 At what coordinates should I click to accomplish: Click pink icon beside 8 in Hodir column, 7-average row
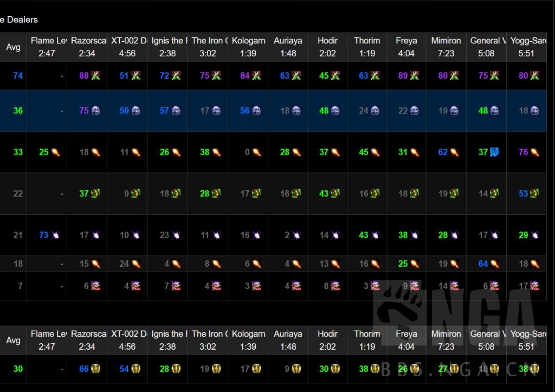point(335,286)
